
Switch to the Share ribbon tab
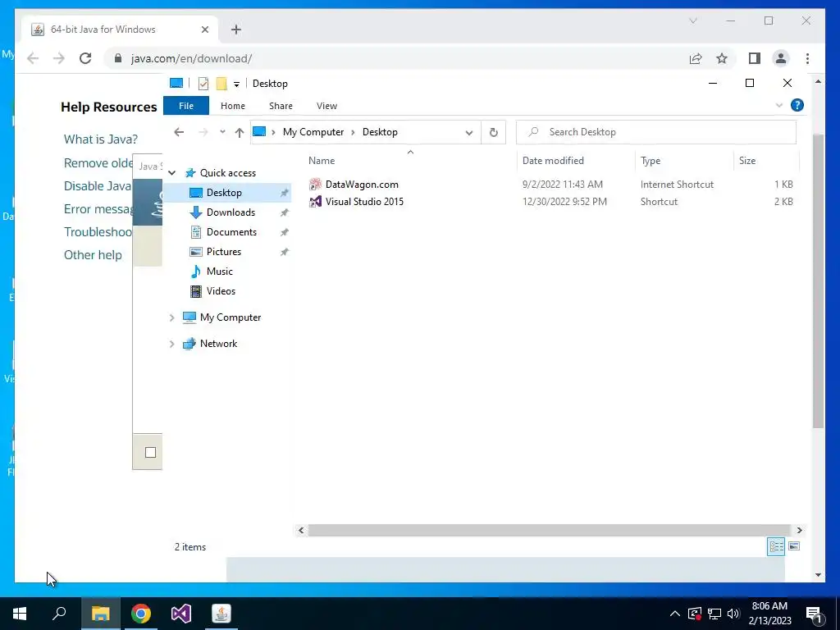281,106
